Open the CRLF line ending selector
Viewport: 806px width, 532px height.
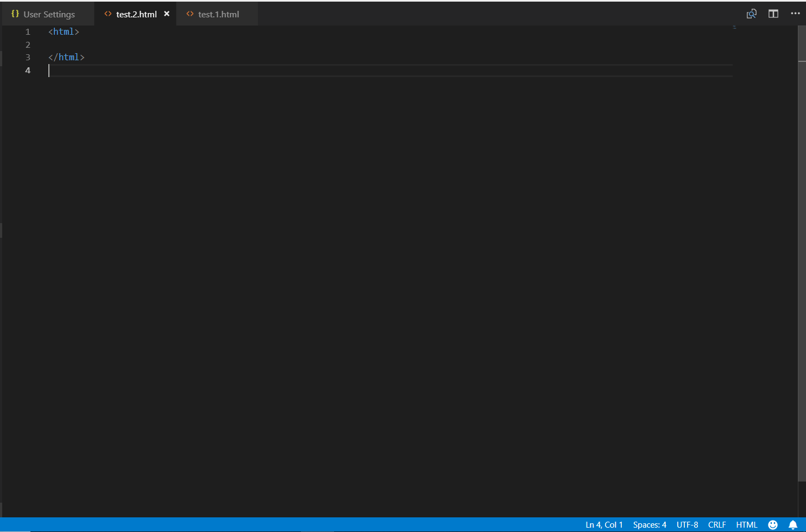[716, 524]
